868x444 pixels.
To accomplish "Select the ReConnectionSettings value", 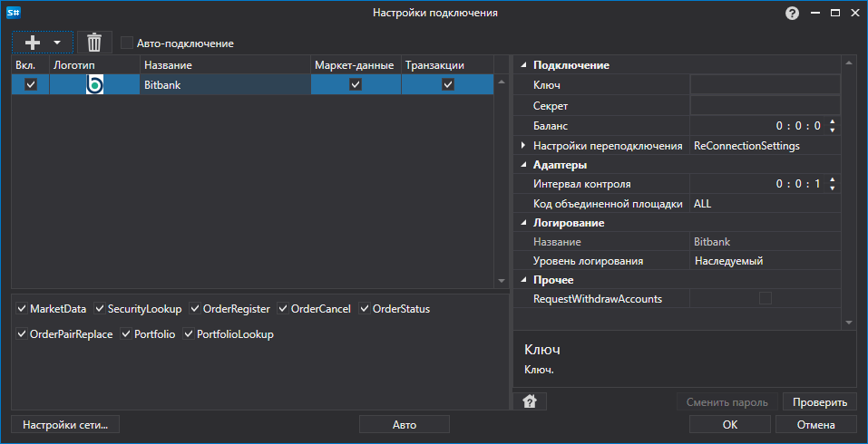I will click(746, 146).
